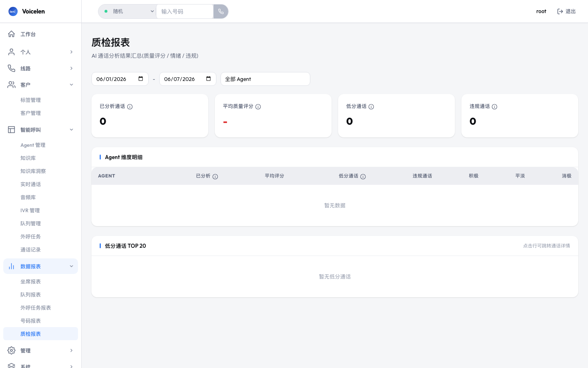588x368 pixels.
Task: Click info icon in 低分通话 table header
Action: click(363, 177)
